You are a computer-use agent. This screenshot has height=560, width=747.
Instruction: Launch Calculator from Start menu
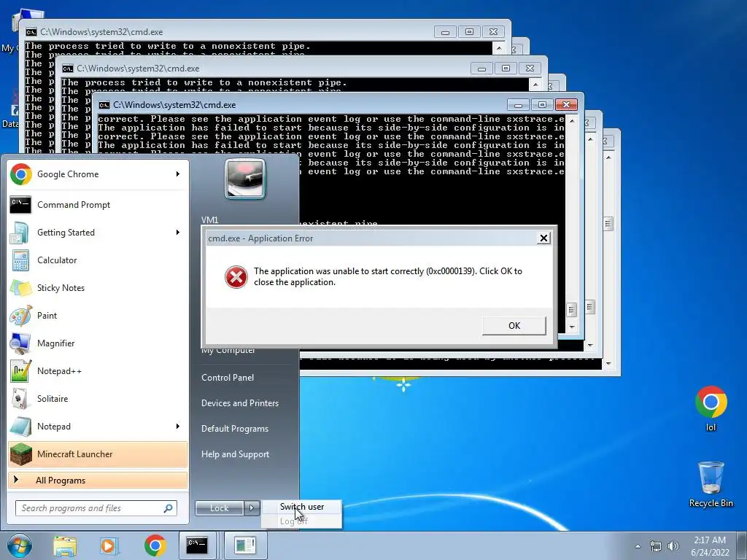coord(97,260)
